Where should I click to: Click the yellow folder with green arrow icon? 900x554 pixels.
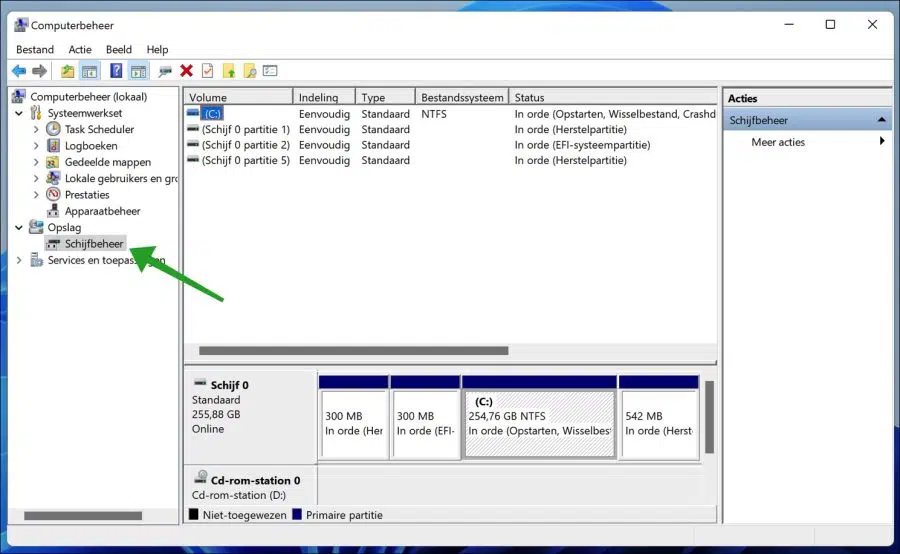[229, 71]
